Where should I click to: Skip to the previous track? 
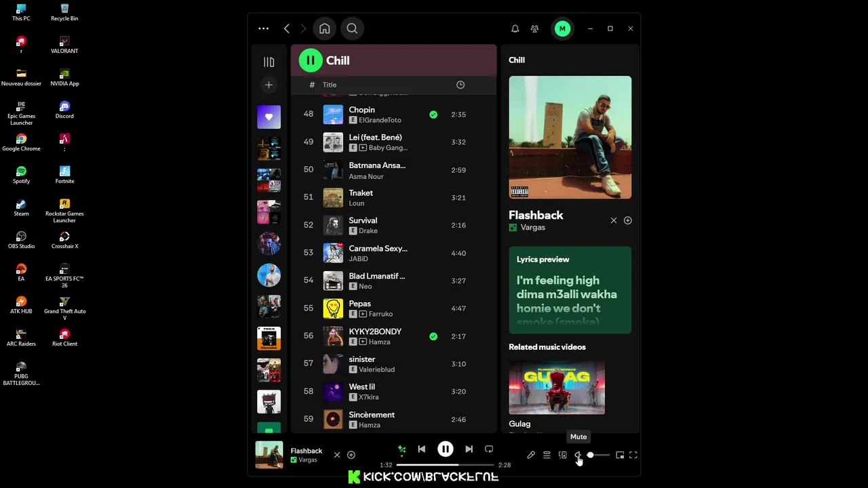422,449
